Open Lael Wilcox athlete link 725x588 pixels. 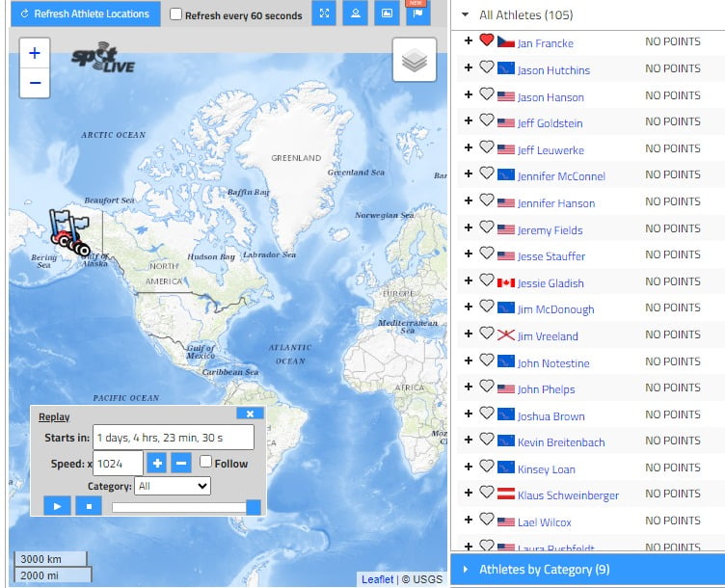pos(545,522)
